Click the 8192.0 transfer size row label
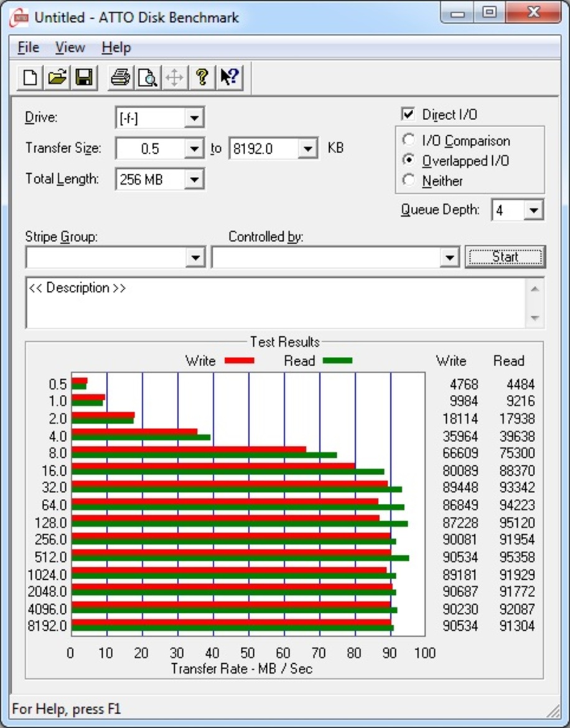The image size is (570, 728). tap(47, 626)
